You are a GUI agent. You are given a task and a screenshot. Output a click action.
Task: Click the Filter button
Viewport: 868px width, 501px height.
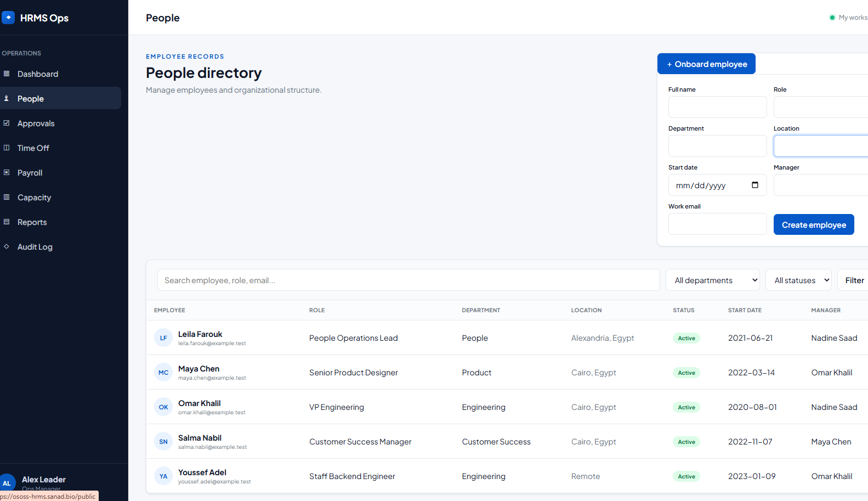coord(854,280)
